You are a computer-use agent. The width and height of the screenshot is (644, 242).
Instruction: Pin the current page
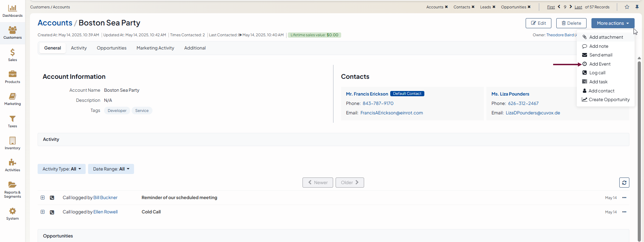tap(637, 7)
